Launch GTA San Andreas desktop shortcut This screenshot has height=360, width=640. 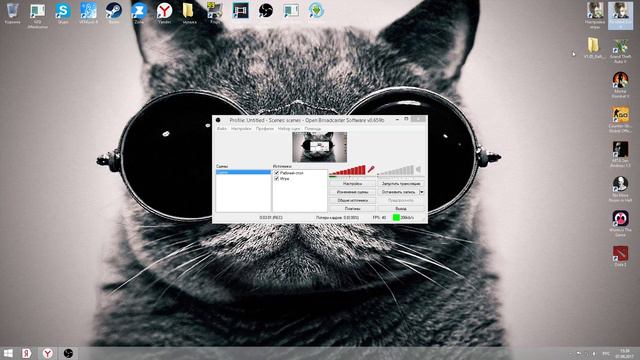click(x=620, y=154)
